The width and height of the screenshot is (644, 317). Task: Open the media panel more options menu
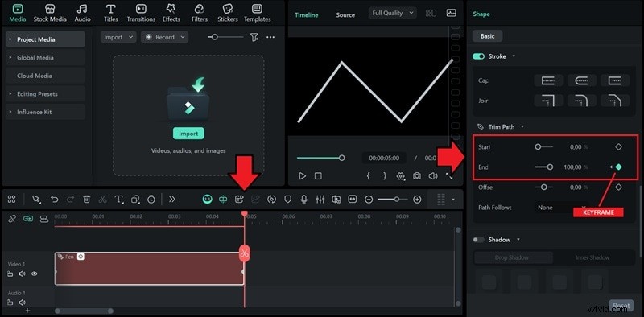tap(270, 37)
